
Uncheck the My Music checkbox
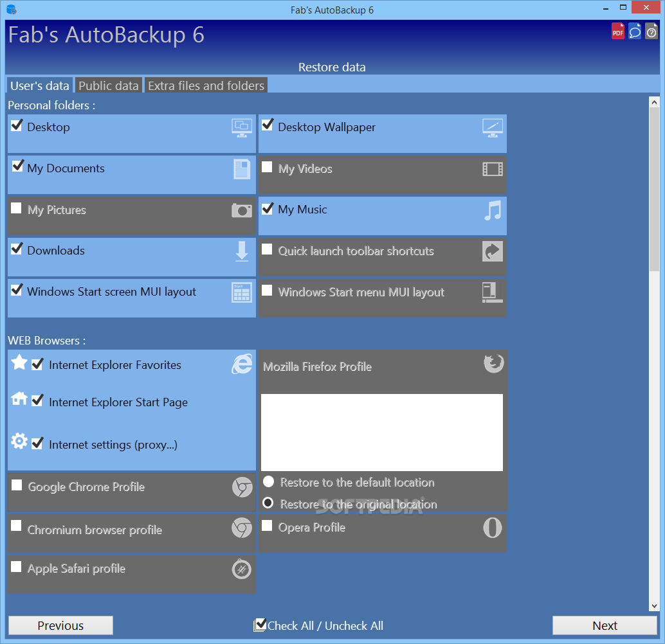click(x=267, y=209)
